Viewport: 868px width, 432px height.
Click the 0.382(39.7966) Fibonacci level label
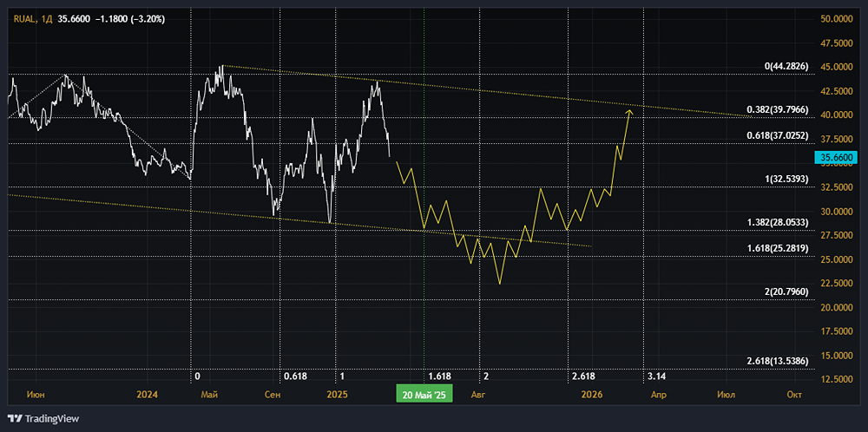[778, 110]
